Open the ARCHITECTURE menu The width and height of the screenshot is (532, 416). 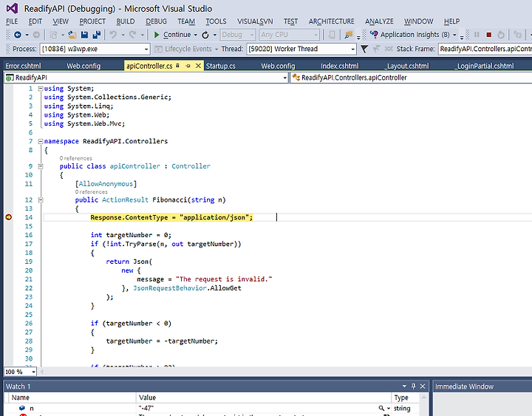point(332,21)
